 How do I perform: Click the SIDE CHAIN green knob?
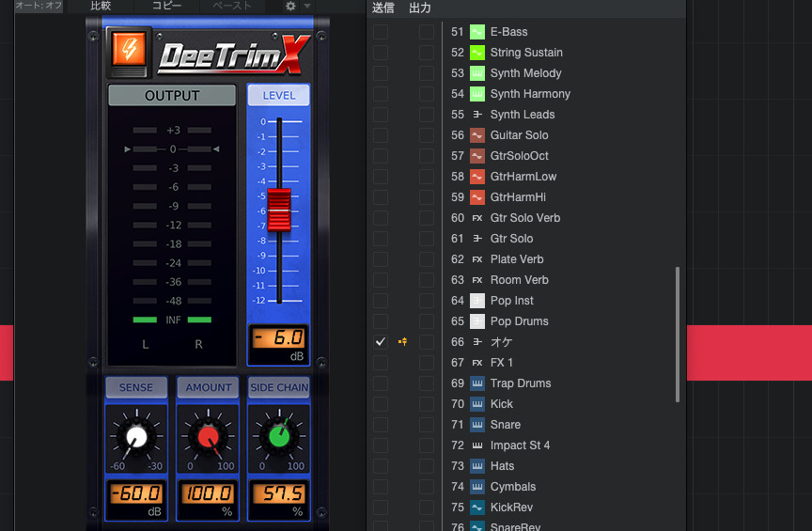tap(279, 437)
